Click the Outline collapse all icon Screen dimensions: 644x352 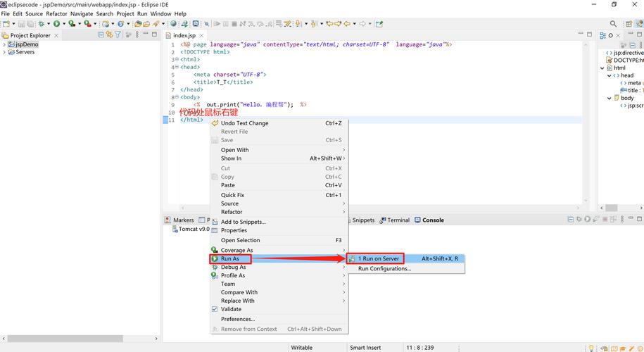click(633, 45)
